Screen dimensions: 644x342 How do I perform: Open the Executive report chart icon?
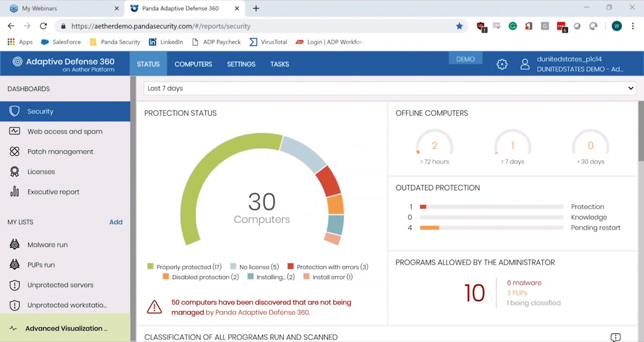(14, 191)
